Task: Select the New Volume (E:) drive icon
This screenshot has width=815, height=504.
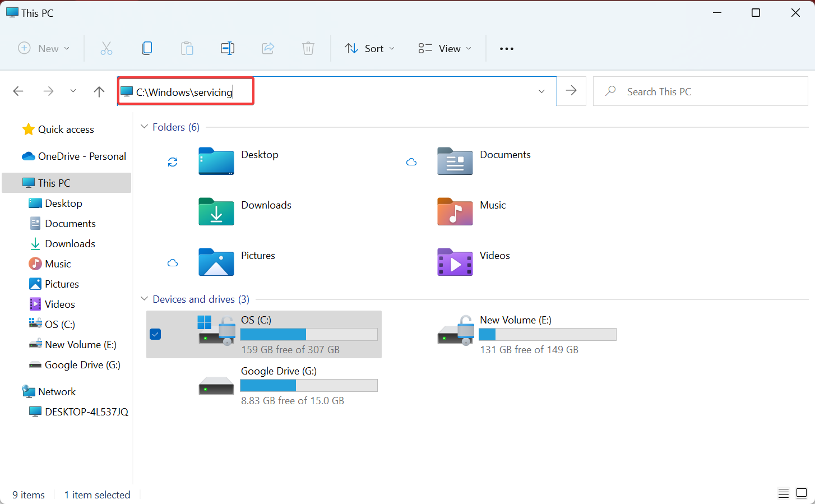Action: click(455, 331)
